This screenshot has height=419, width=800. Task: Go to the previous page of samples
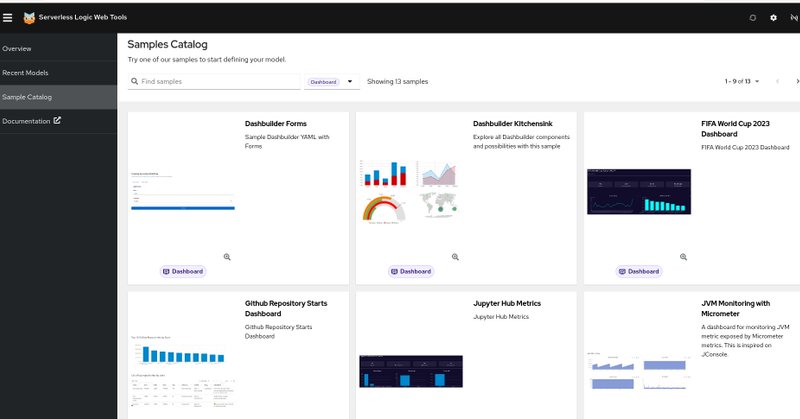(x=777, y=81)
